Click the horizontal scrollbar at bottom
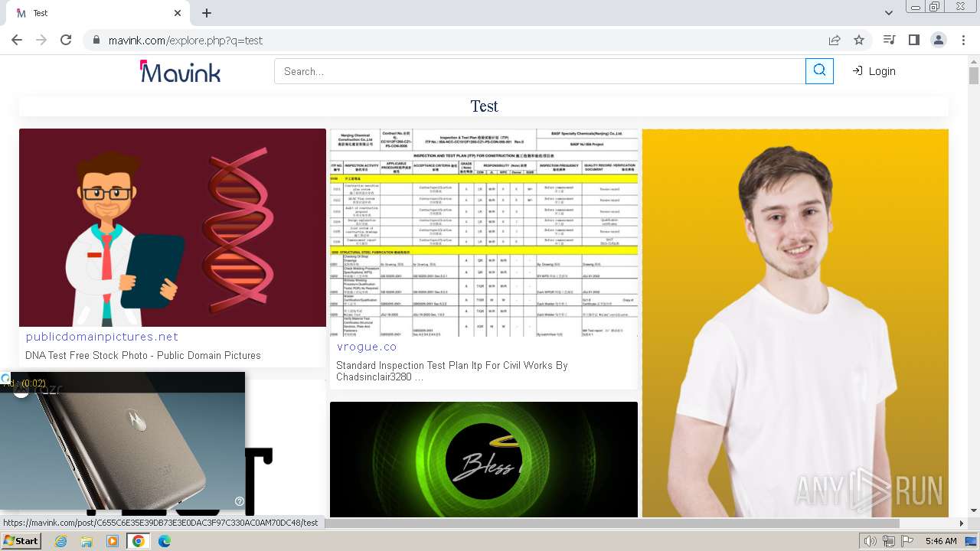Viewport: 980px width, 551px height. (611, 523)
